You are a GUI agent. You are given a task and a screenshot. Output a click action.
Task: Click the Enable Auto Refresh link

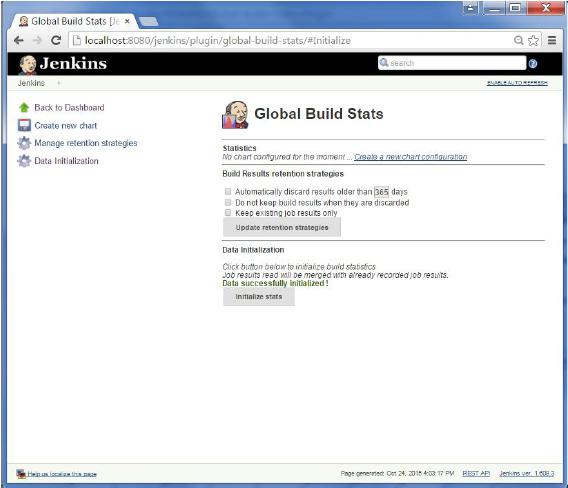(x=517, y=83)
